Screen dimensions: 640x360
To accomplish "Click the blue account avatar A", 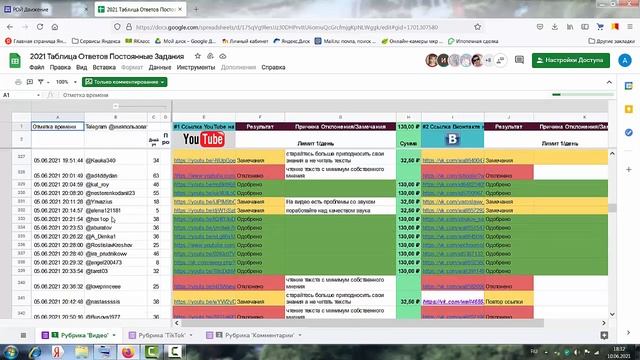I will click(x=624, y=60).
